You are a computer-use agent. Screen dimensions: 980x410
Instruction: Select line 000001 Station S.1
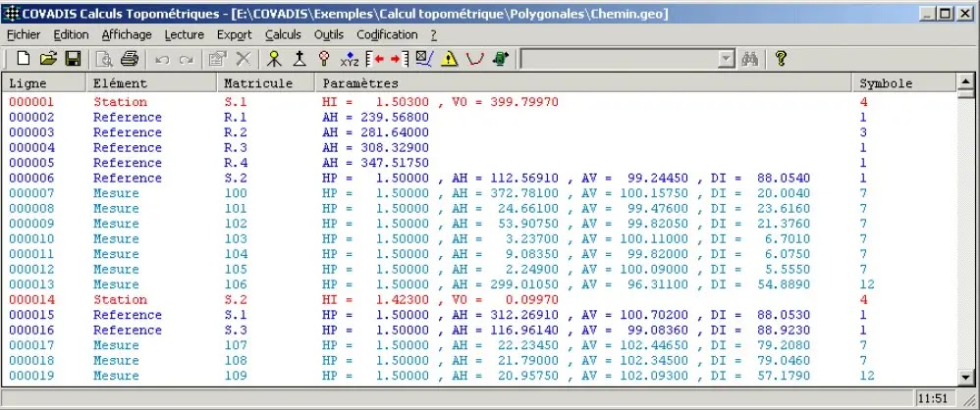(479, 102)
